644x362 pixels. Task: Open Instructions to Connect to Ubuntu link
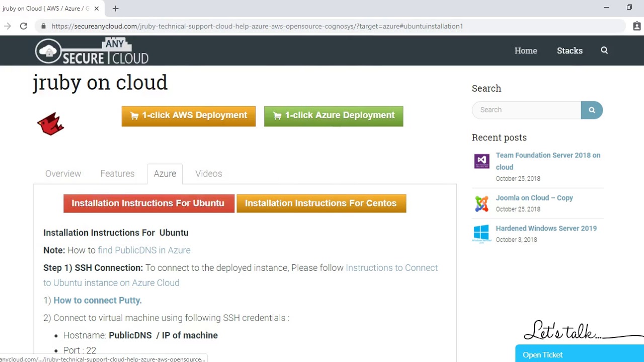click(240, 275)
